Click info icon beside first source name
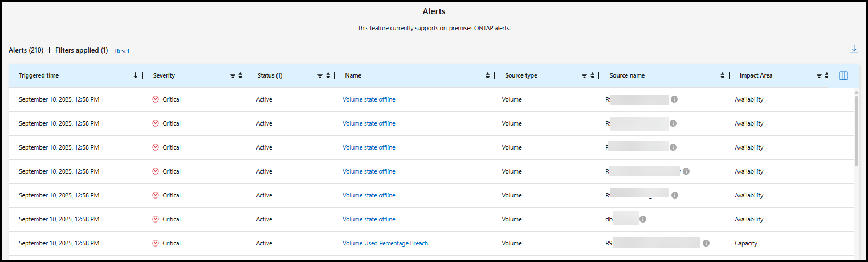This screenshot has height=262, width=868. [x=674, y=99]
